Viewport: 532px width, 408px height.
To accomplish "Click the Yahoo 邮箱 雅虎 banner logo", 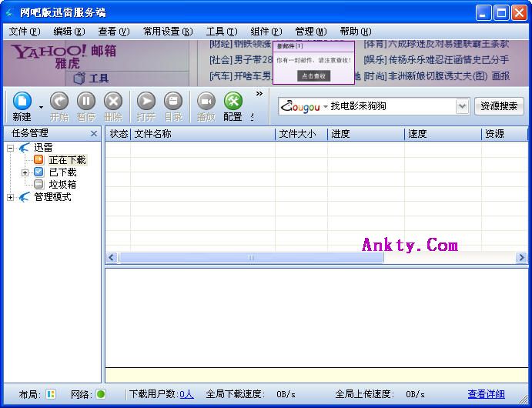I will click(65, 56).
